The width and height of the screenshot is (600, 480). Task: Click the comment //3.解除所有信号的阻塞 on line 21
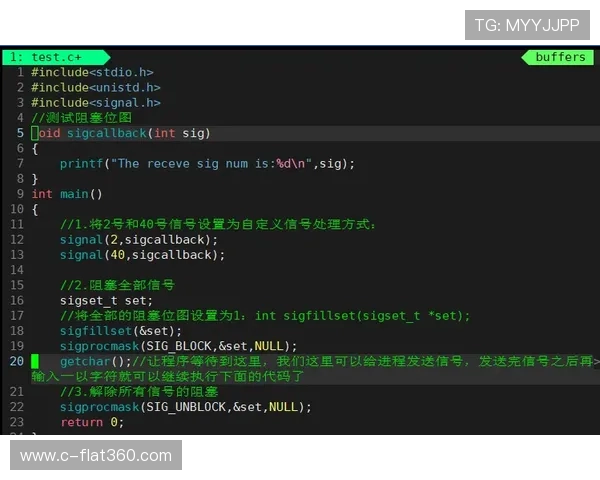pos(139,392)
